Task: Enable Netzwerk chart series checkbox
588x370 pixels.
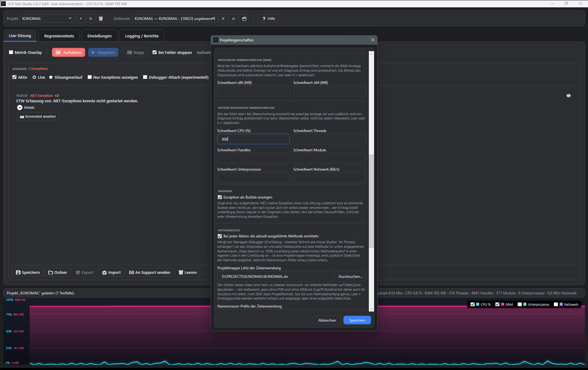Action: click(x=556, y=304)
